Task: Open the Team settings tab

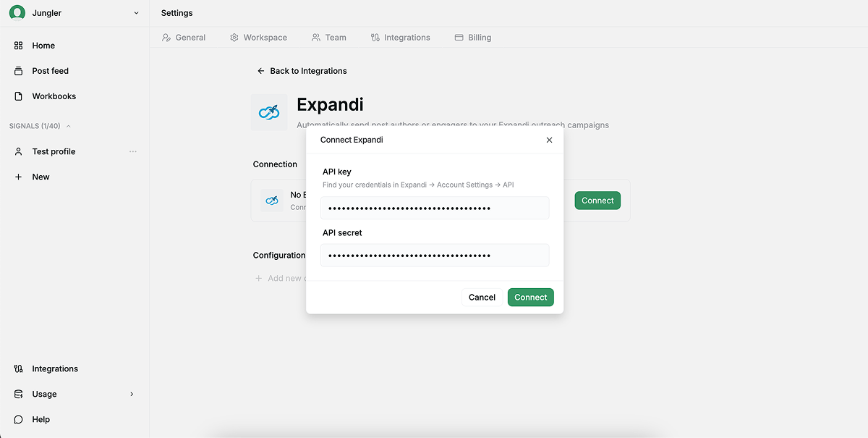Action: tap(328, 38)
